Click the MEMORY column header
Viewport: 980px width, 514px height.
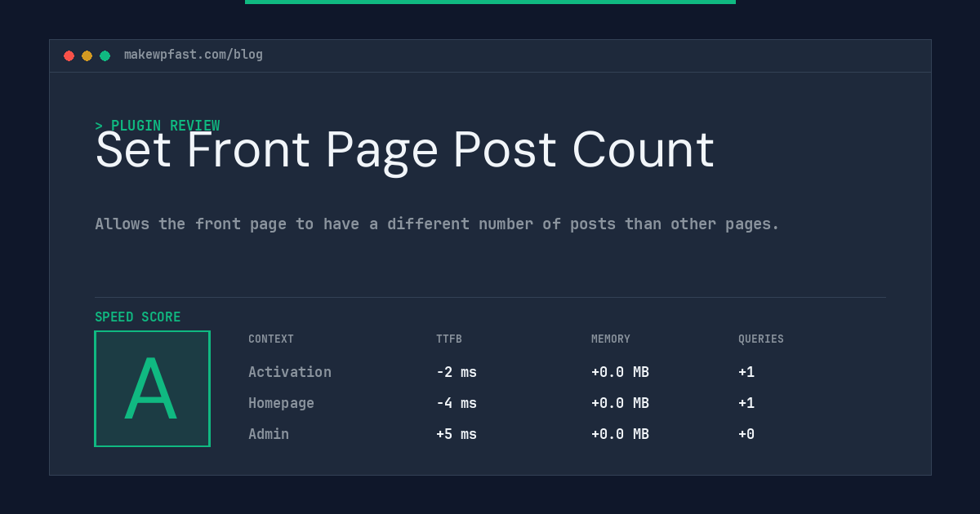611,339
